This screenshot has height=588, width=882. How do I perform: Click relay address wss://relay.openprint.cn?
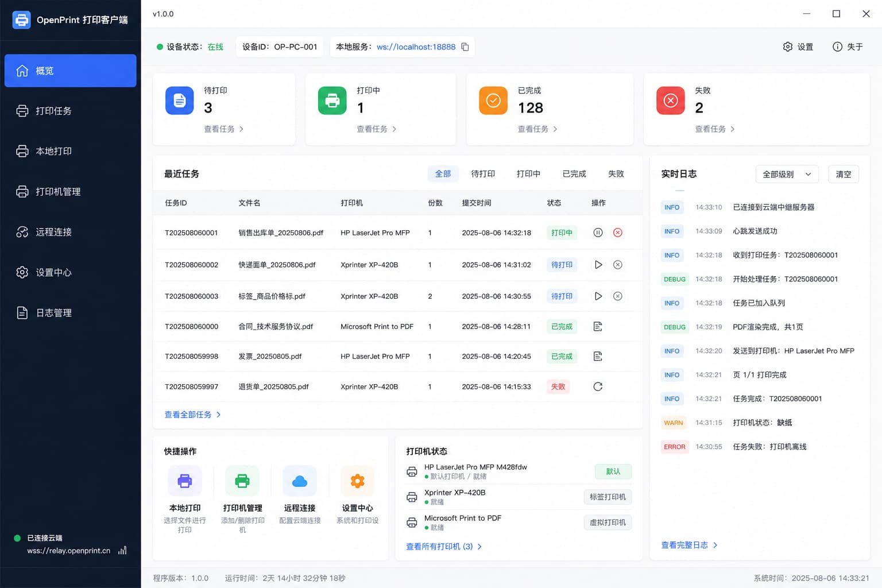click(x=69, y=551)
